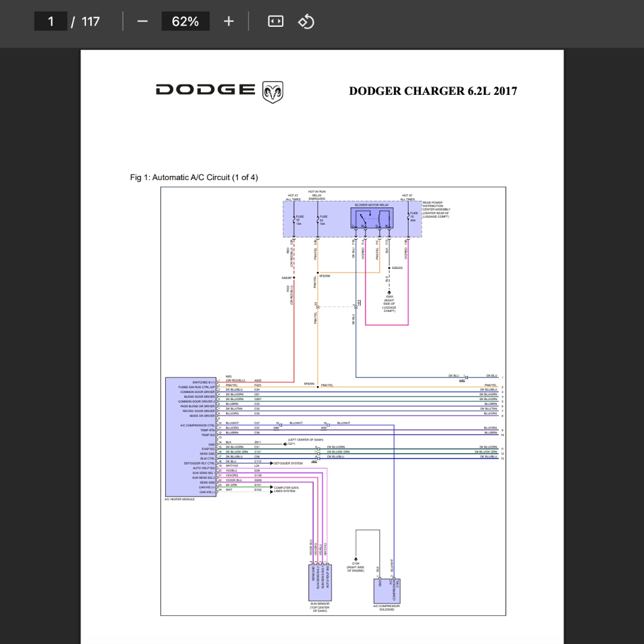Screen dimensions: 644x644
Task: Click the current page number field
Action: (51, 21)
